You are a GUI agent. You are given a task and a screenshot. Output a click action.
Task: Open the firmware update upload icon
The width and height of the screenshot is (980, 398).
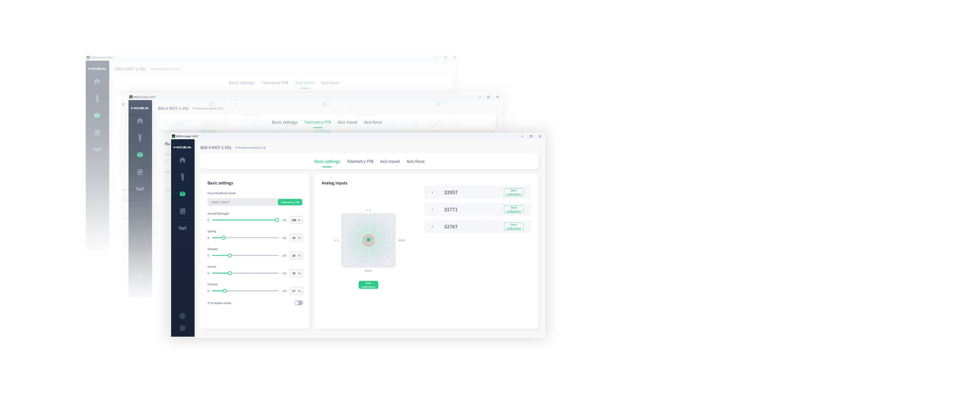[x=183, y=316]
